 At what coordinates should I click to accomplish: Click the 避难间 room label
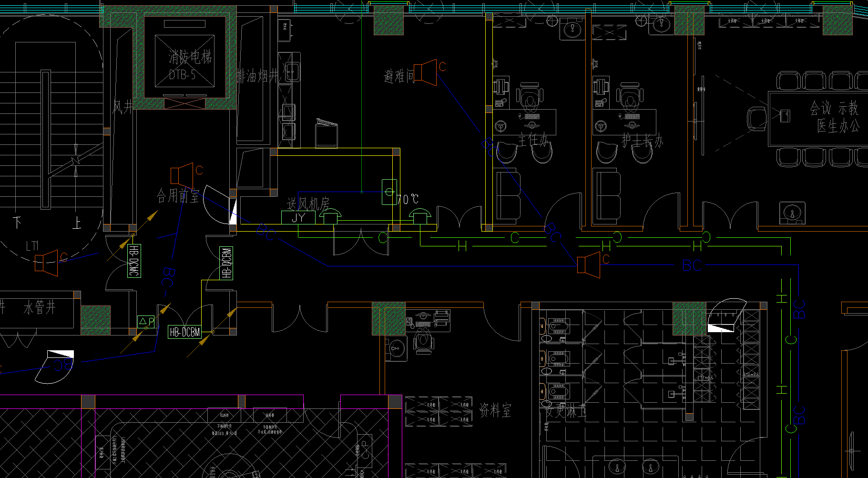click(x=398, y=76)
